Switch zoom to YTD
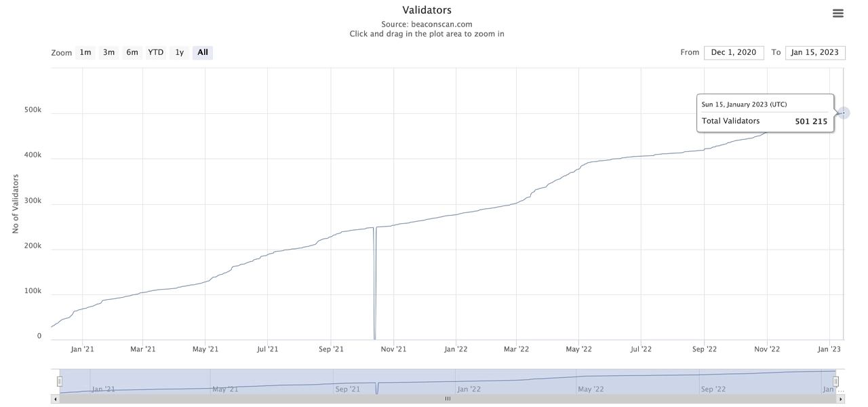Screen dimensions: 868x407 pos(156,52)
